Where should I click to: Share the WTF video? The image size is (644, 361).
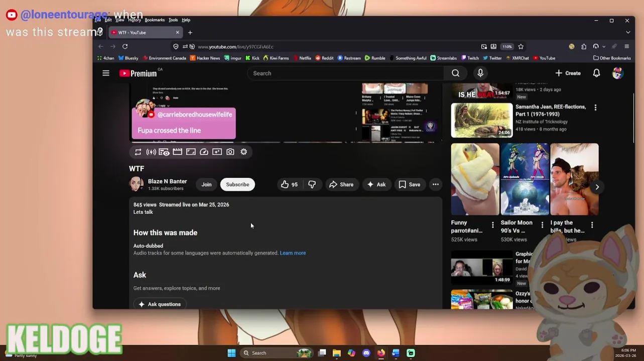(x=341, y=185)
